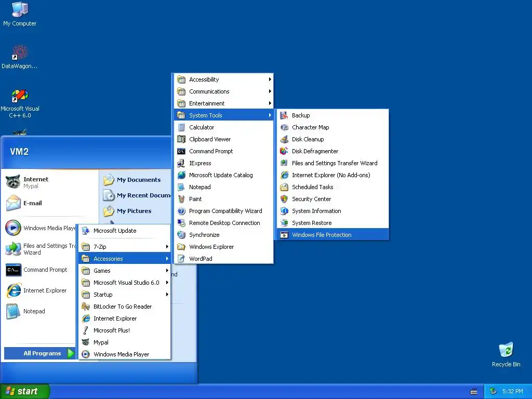The image size is (532, 399).
Task: Open My Recent Documents in Start menu
Action: coord(137,195)
